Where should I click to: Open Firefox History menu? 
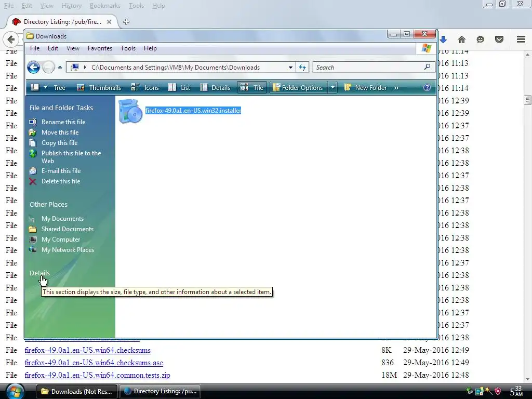71,6
